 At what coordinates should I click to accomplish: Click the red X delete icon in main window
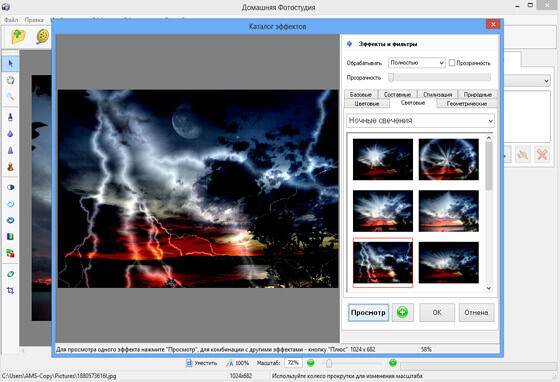[x=542, y=154]
